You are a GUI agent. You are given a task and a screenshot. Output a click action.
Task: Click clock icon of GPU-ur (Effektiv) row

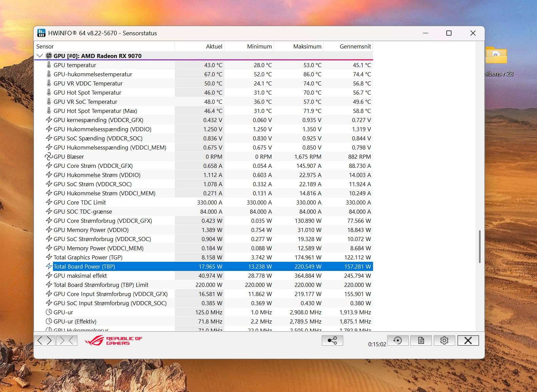pyautogui.click(x=49, y=321)
